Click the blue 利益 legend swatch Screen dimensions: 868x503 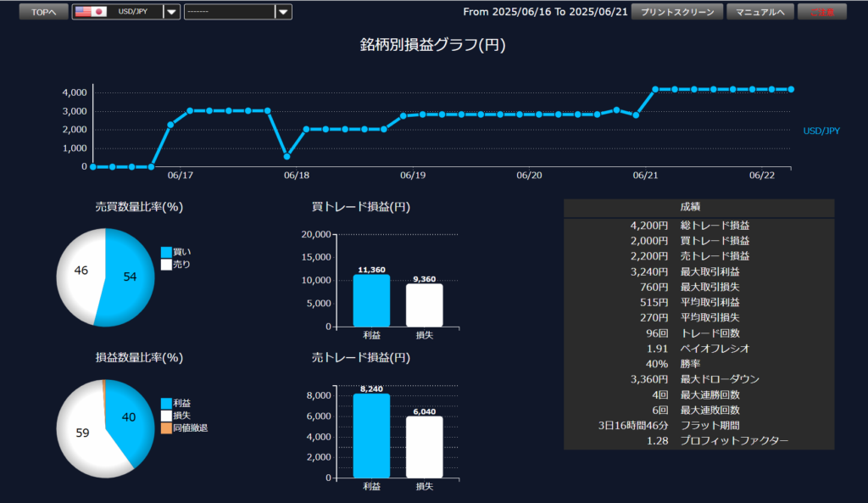(166, 404)
